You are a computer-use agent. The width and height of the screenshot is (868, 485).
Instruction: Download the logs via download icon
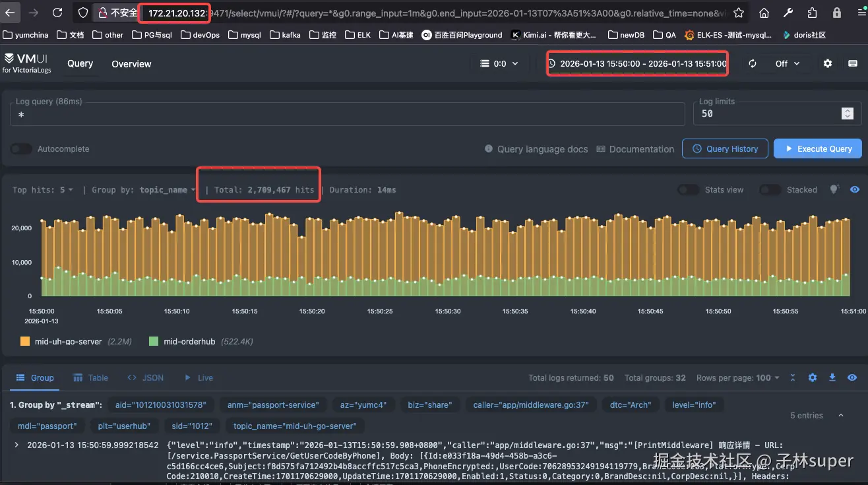click(x=832, y=378)
